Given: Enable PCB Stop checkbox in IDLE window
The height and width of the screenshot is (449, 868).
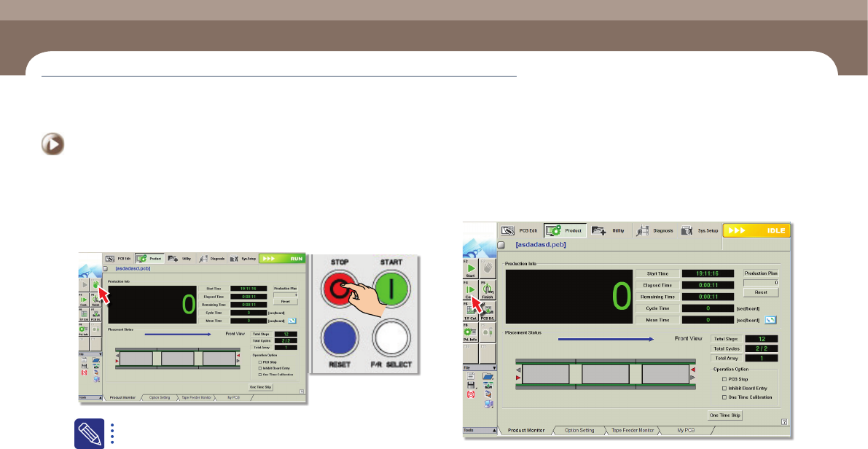Looking at the screenshot, I should coord(724,380).
